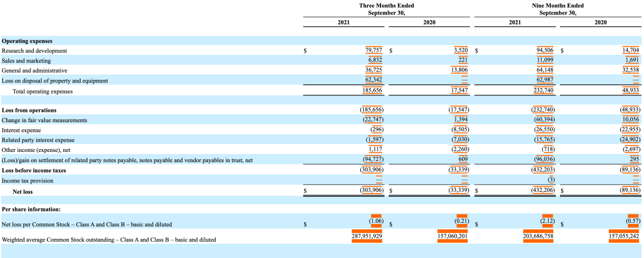Click Research and development value 94,506

click(x=544, y=51)
